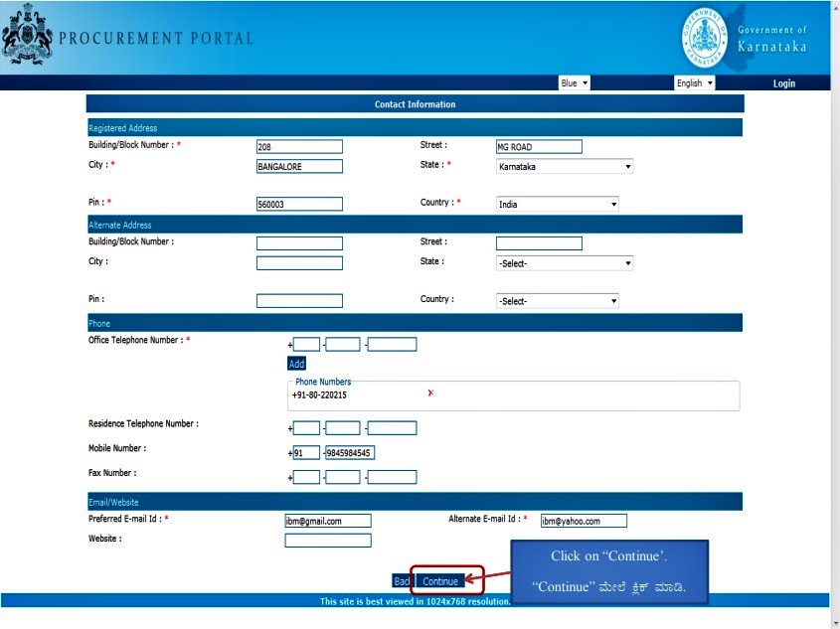Screen dimensions: 840x629
Task: Click Office Telephone area code field
Action: click(343, 344)
